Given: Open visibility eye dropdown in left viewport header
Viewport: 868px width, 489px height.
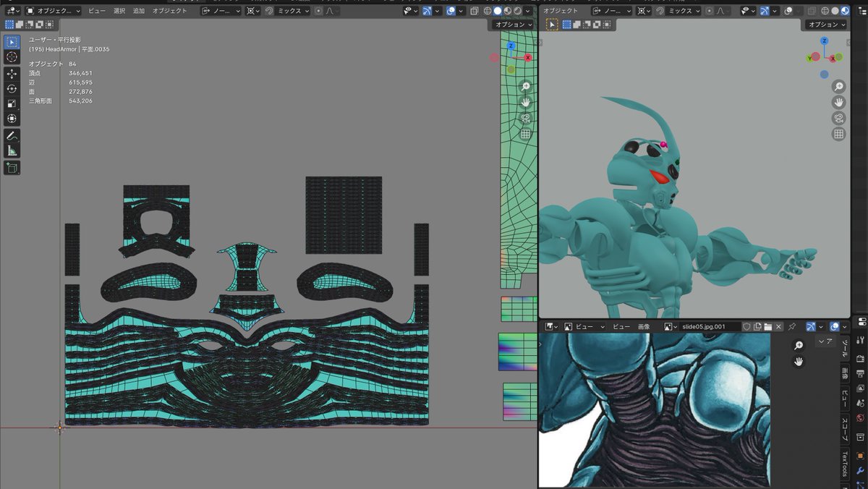Looking at the screenshot, I should coord(410,11).
